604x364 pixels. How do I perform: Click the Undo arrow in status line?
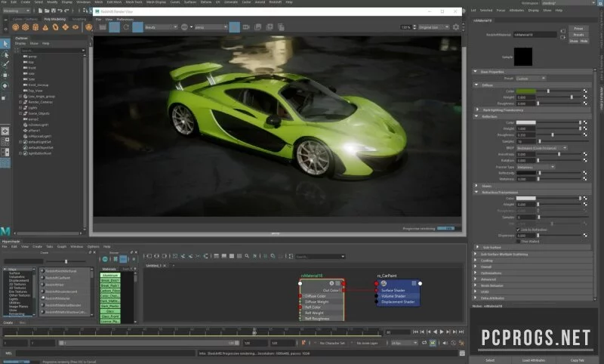click(x=60, y=11)
